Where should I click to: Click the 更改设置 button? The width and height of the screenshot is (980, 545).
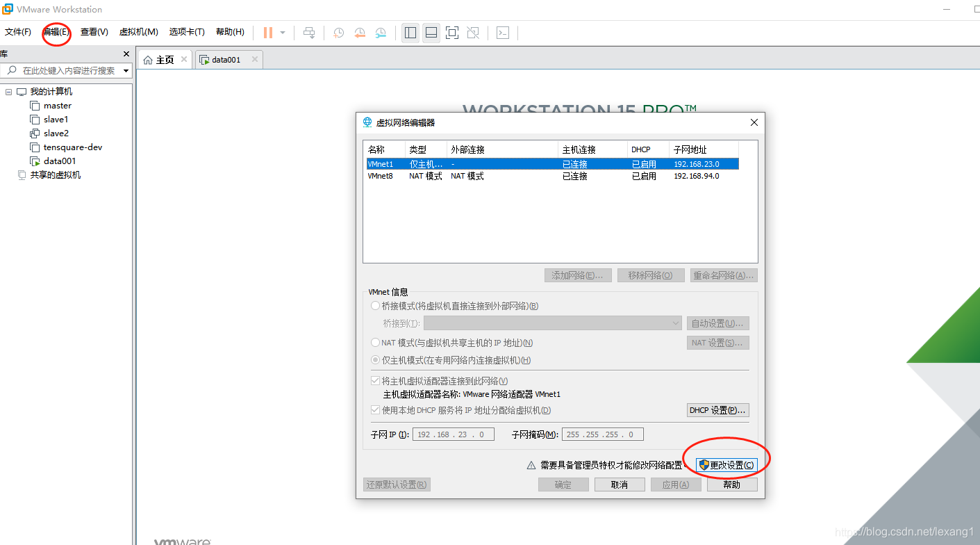pyautogui.click(x=728, y=465)
